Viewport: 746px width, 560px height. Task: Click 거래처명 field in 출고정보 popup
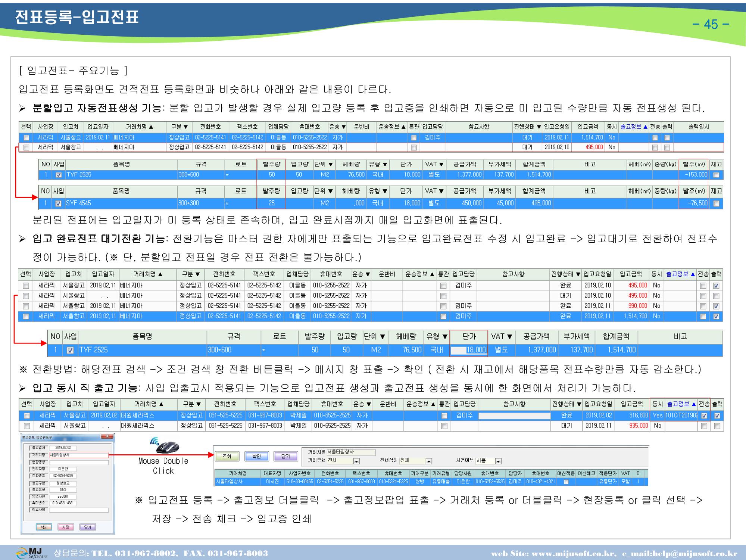79,455
